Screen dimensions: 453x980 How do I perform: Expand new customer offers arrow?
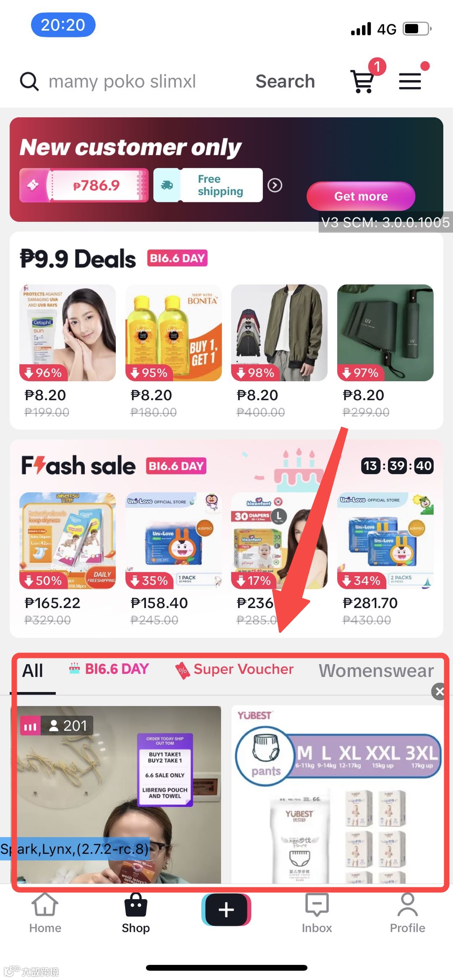(x=275, y=185)
